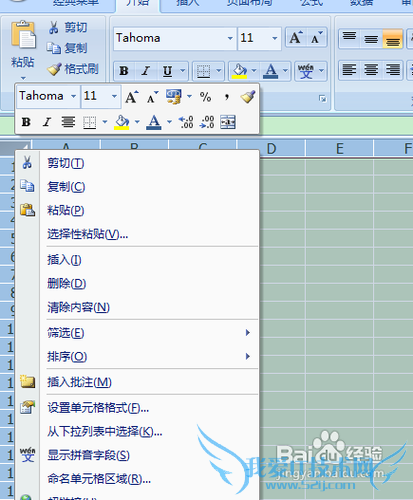The height and width of the screenshot is (500, 413).
Task: Click mini toolbar Center alignment
Action: tap(68, 122)
